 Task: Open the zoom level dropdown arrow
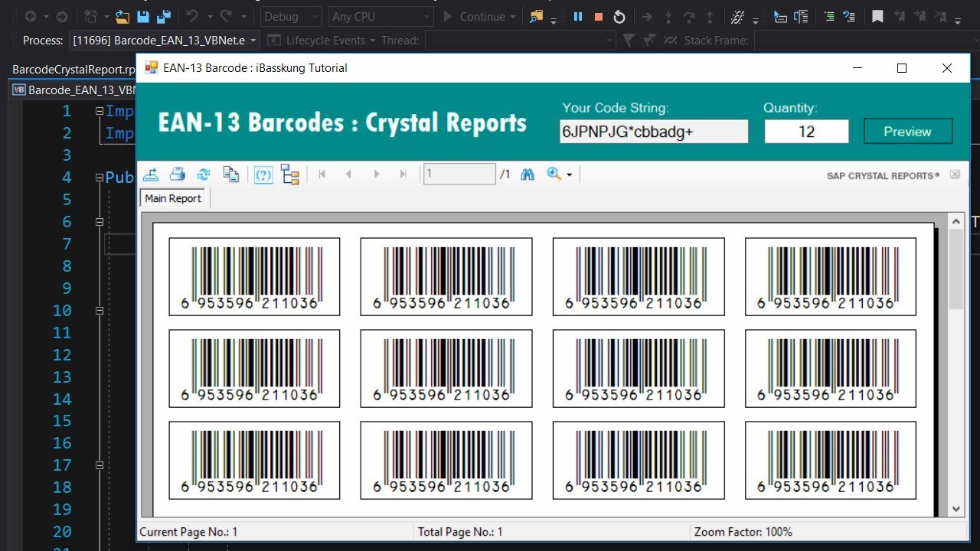569,175
